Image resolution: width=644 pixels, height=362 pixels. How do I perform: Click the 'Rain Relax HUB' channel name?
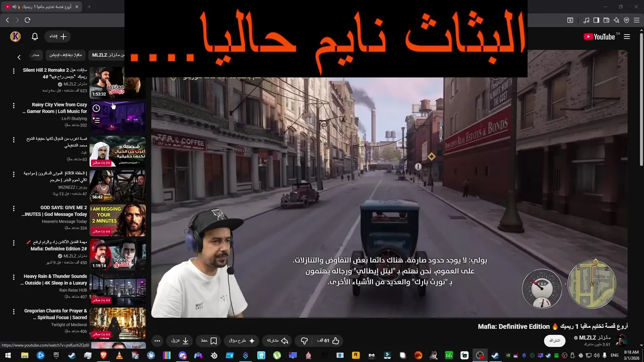click(73, 290)
